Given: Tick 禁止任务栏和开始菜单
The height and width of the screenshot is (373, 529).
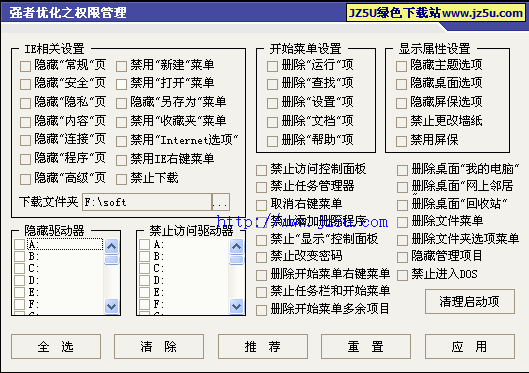Looking at the screenshot, I should (261, 292).
